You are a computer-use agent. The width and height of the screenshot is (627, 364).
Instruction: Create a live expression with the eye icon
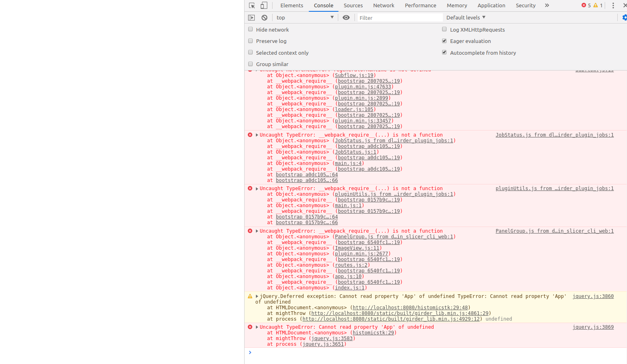coord(346,17)
